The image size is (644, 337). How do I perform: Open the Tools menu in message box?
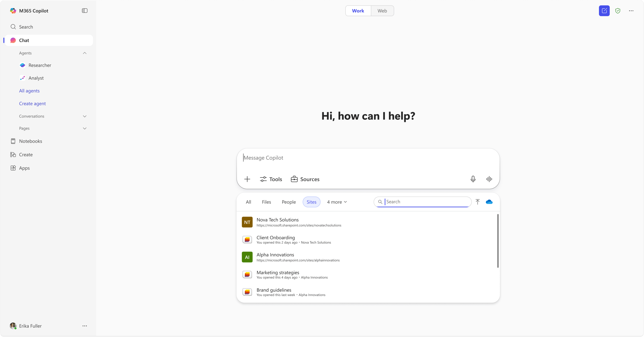(271, 179)
